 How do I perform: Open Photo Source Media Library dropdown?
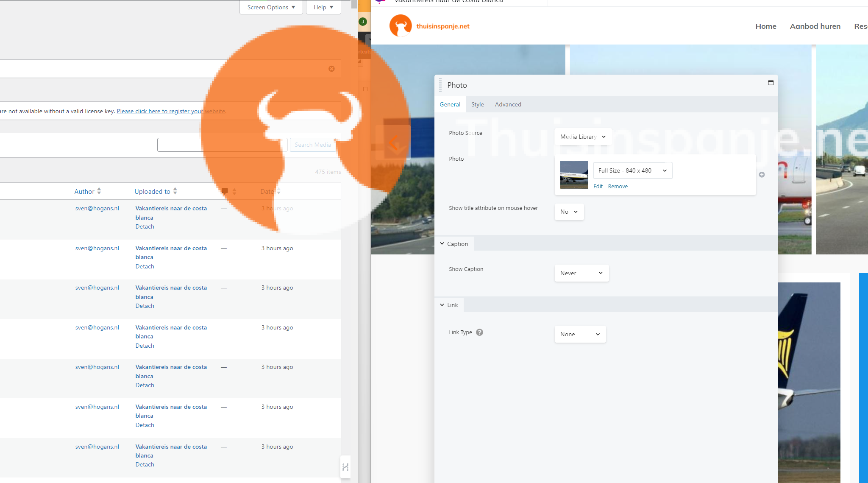[583, 137]
